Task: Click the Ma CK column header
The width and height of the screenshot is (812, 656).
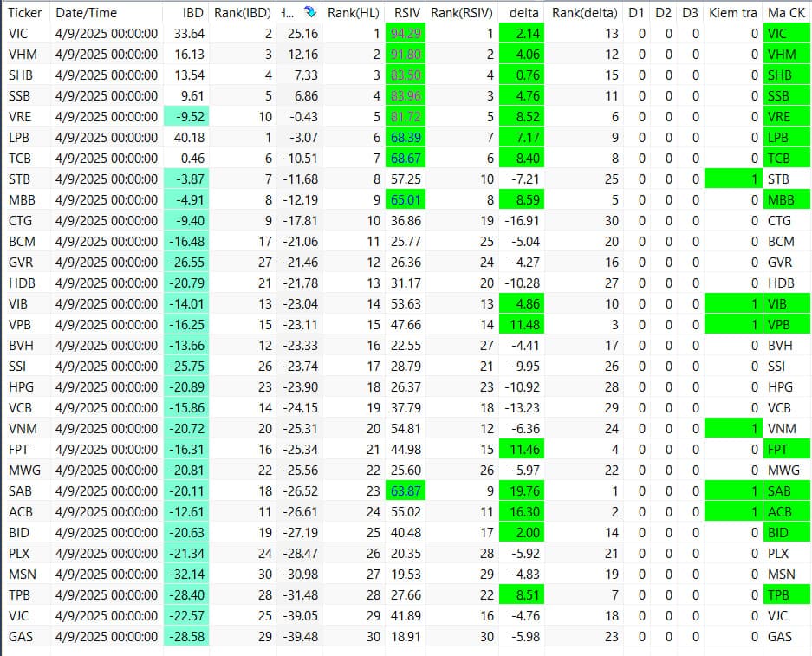Action: point(786,13)
